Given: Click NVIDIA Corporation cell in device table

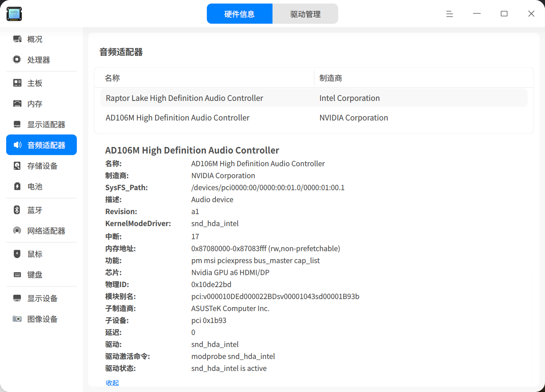Looking at the screenshot, I should tap(354, 118).
